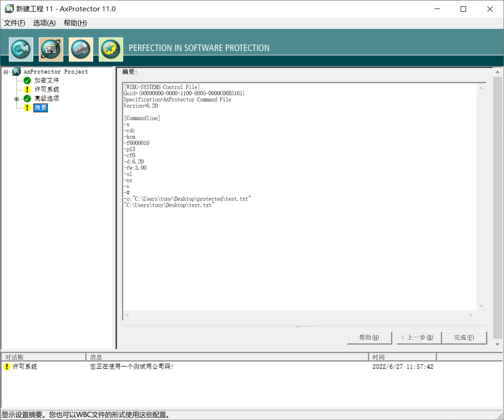Viewport: 504px width, 420px height.
Task: Open the license globe toolbar icon
Action: [x=51, y=49]
